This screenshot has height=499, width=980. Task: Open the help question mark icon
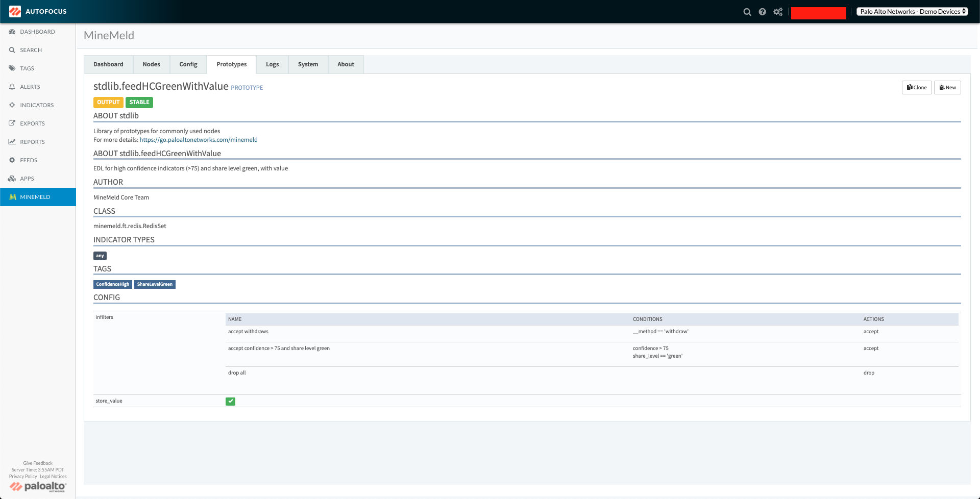762,12
